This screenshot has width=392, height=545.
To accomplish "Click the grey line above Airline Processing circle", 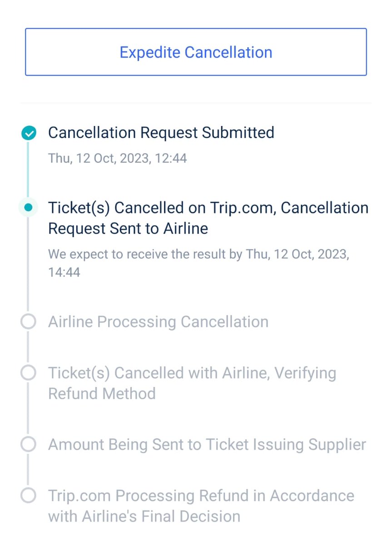I will (28, 263).
